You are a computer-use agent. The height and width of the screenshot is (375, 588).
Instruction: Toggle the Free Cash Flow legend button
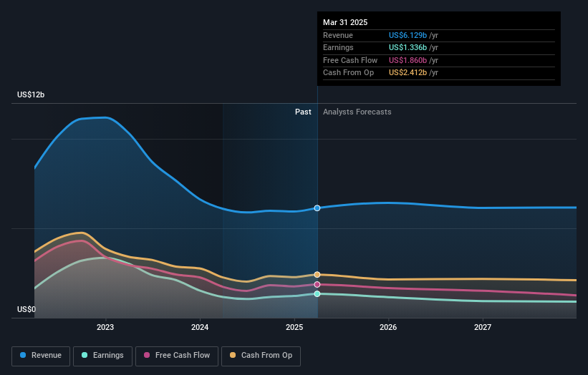pos(177,356)
